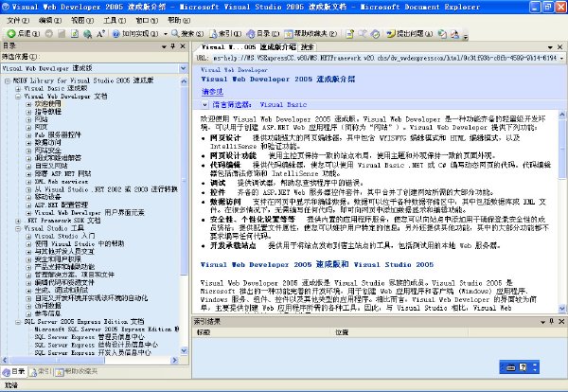Select Visual Studio 入门 tree item

[x=64, y=236]
